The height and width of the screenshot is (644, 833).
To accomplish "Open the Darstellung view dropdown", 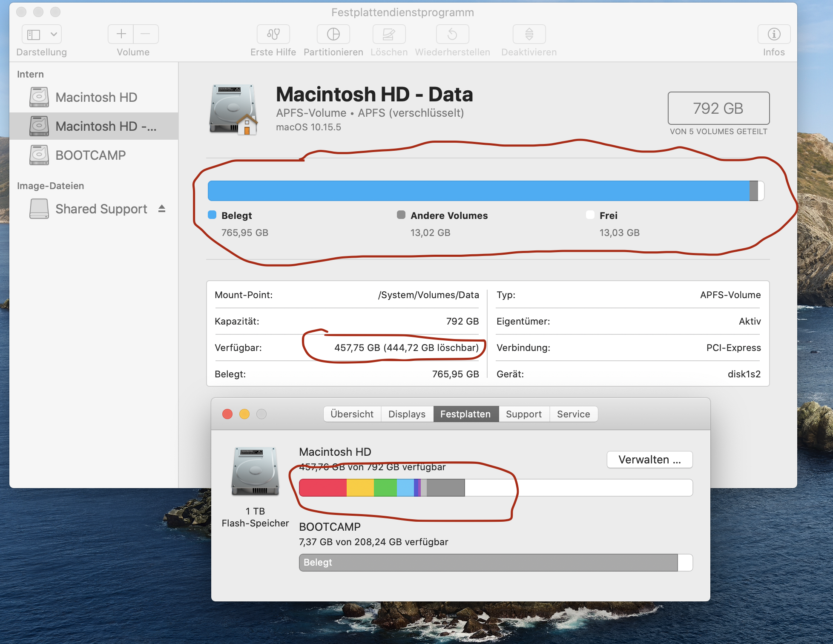I will 54,34.
